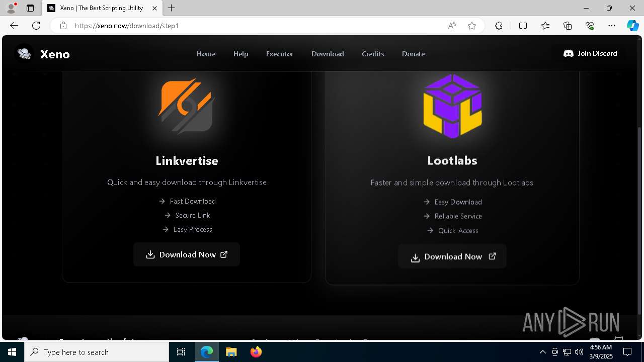Screen dimensions: 644x362
Task: Open Task View on taskbar
Action: pyautogui.click(x=181, y=352)
